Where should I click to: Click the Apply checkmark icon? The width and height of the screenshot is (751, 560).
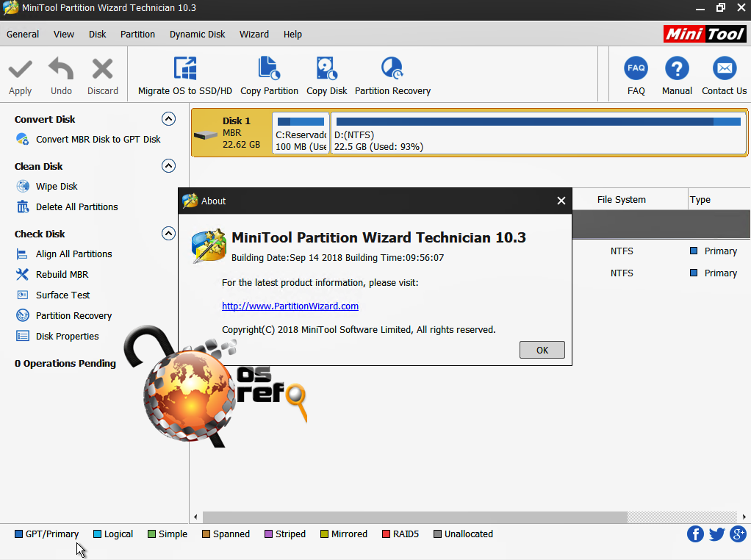pos(20,70)
